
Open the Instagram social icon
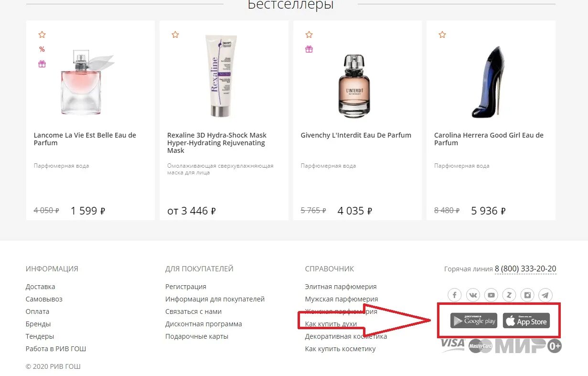[527, 295]
